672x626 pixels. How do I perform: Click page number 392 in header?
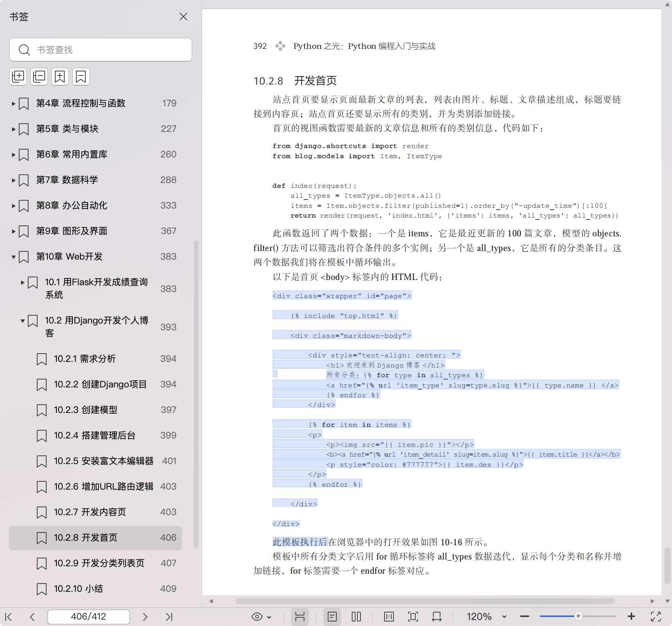(x=260, y=46)
